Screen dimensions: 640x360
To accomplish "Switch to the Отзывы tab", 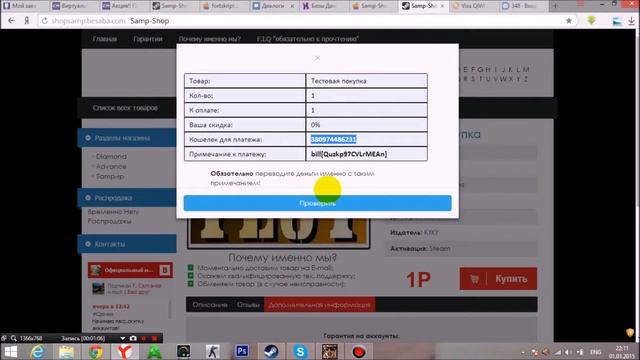I will pos(248,305).
